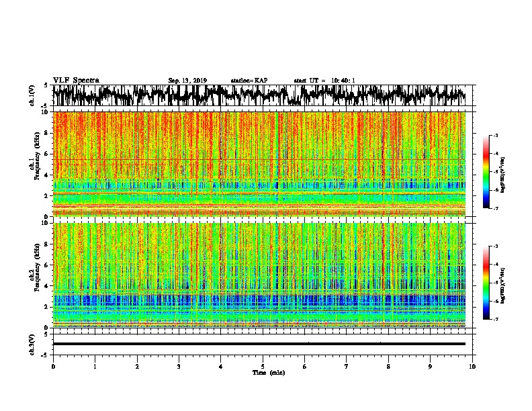The width and height of the screenshot is (532, 411).
Task: Click the ch.2 frequency tick label '8'
Action: coord(46,244)
